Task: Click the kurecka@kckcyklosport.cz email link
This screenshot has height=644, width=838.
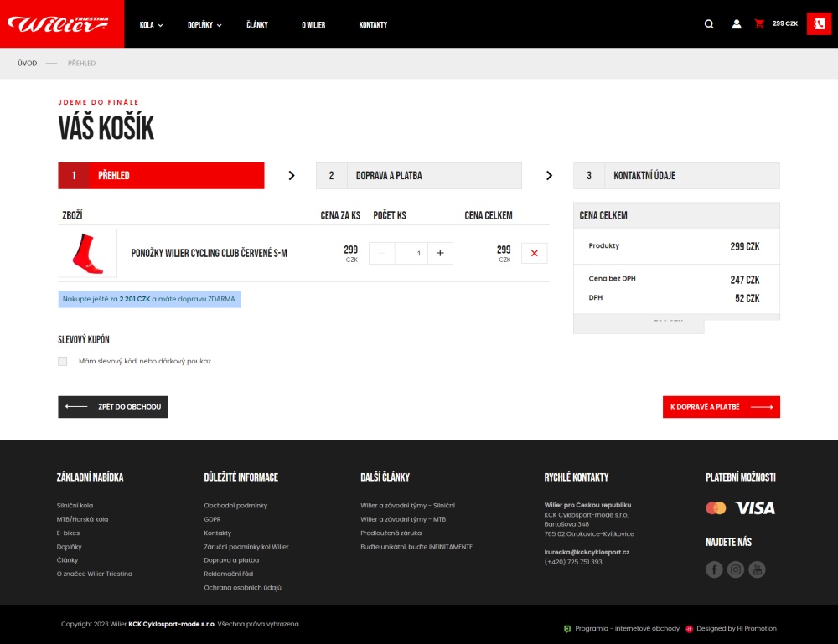Action: [x=587, y=552]
